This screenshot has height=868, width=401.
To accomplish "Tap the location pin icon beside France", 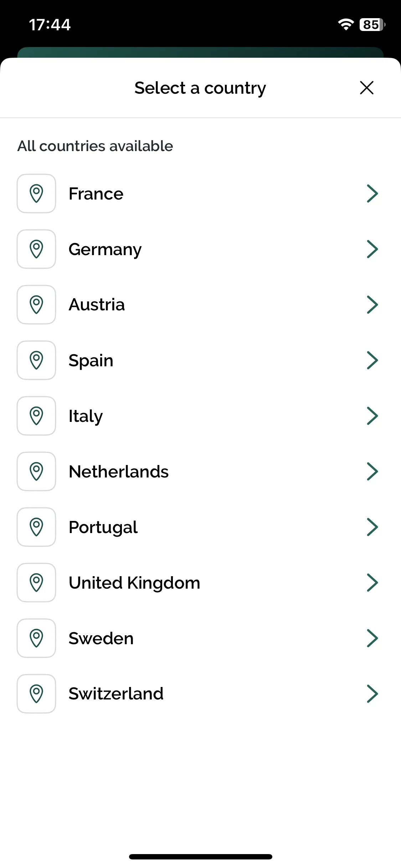I will pyautogui.click(x=36, y=193).
